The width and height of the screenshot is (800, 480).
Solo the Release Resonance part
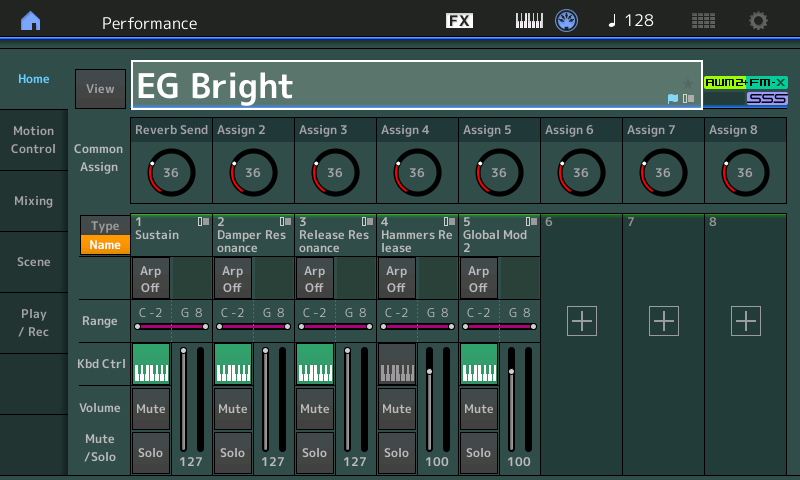pyautogui.click(x=314, y=452)
